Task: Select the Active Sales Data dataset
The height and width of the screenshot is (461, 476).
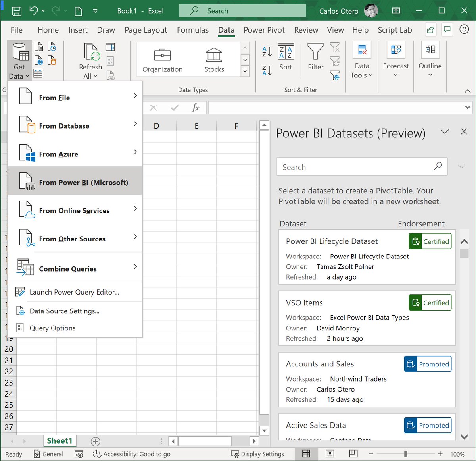Action: point(367,427)
